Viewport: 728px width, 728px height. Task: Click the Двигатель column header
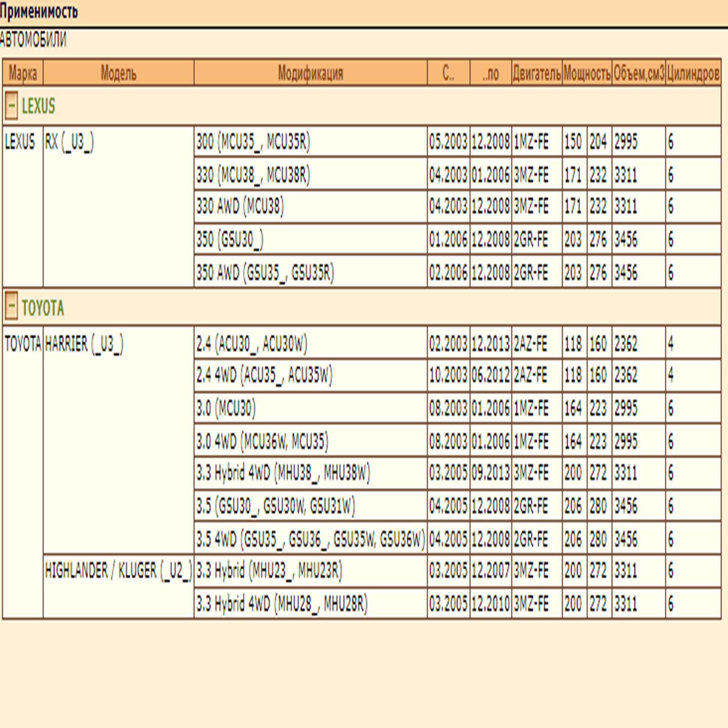[x=536, y=72]
